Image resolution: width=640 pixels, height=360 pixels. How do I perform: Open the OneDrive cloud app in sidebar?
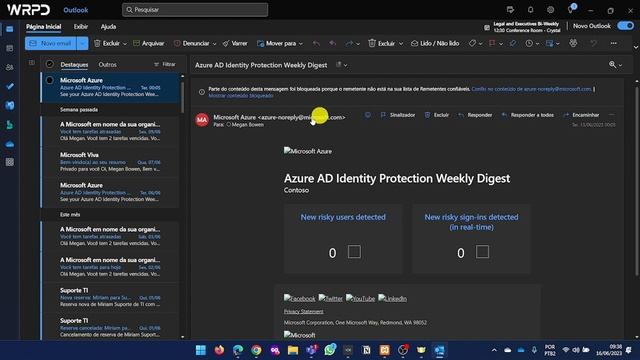coord(10,144)
